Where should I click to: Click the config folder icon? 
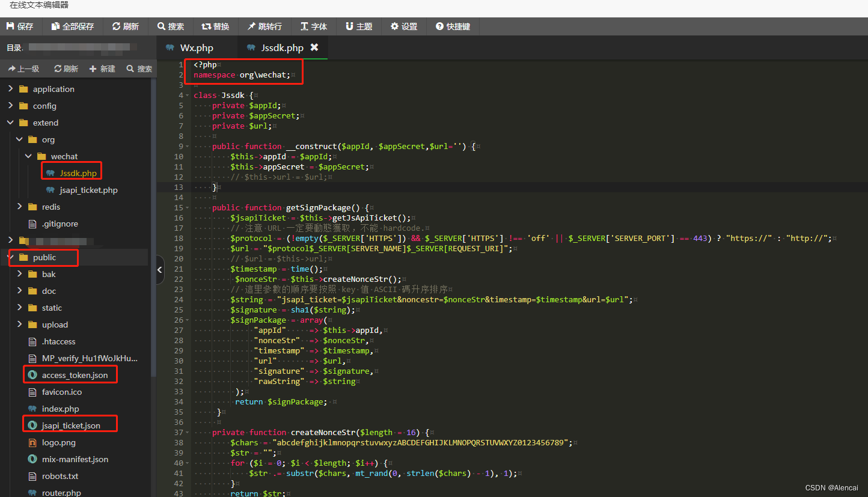[23, 106]
